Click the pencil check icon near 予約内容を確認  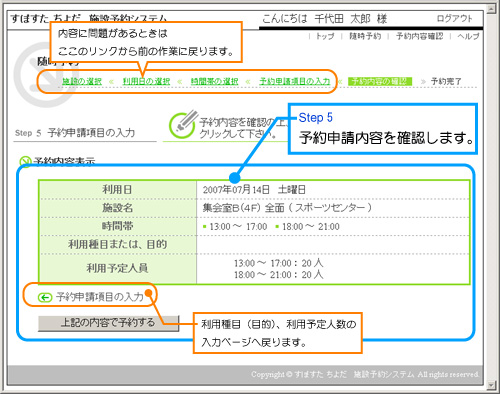point(183,125)
